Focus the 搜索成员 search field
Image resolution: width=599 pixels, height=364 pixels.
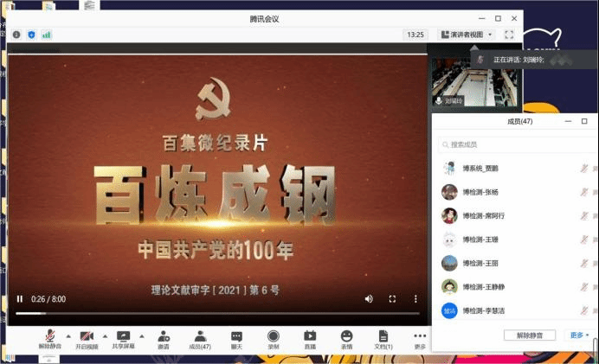click(x=518, y=144)
